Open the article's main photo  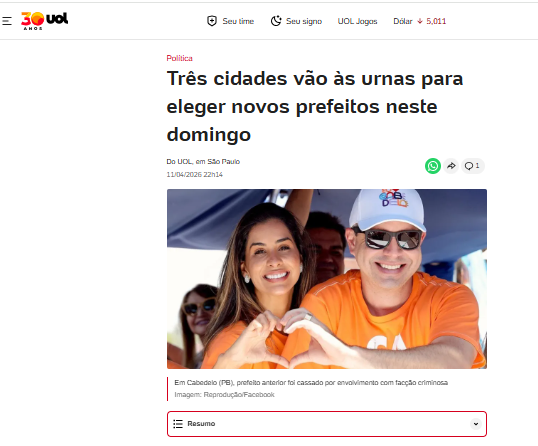[x=327, y=279]
